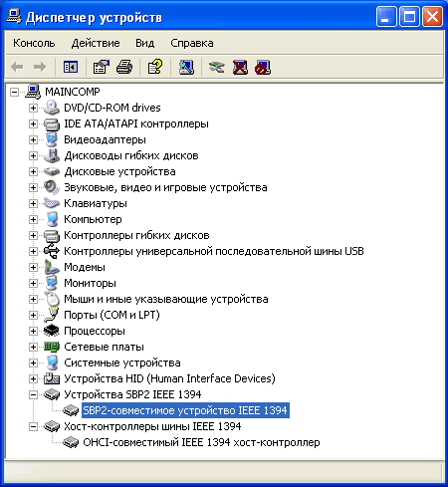Expand Дисководы гибких дисков node
448x487 pixels.
(33, 155)
